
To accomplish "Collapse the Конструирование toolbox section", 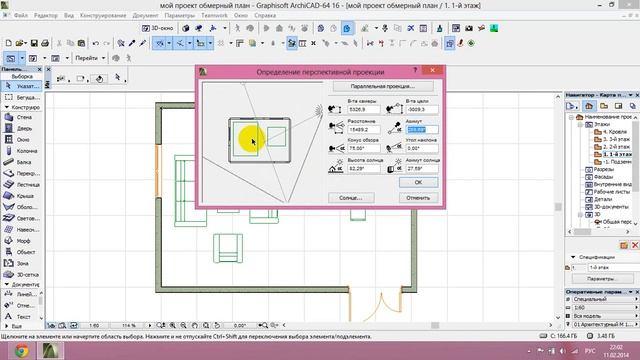I will [7, 107].
